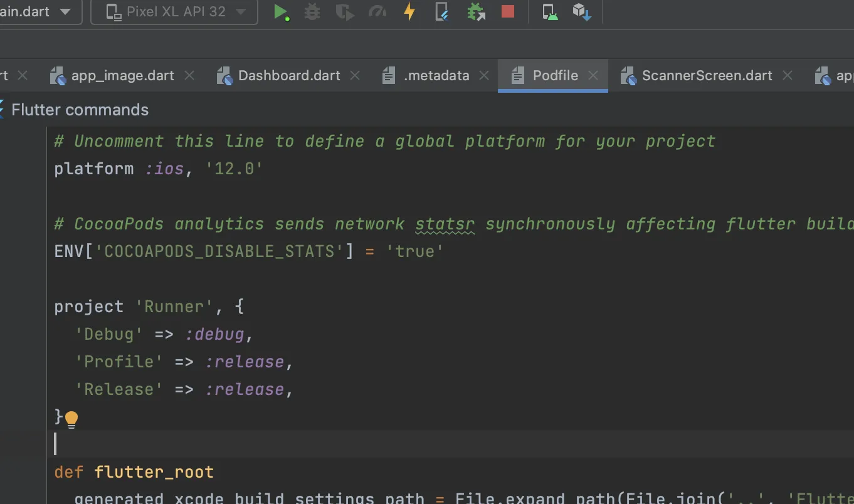Click the :debug symbol
854x504 pixels.
[x=214, y=334]
